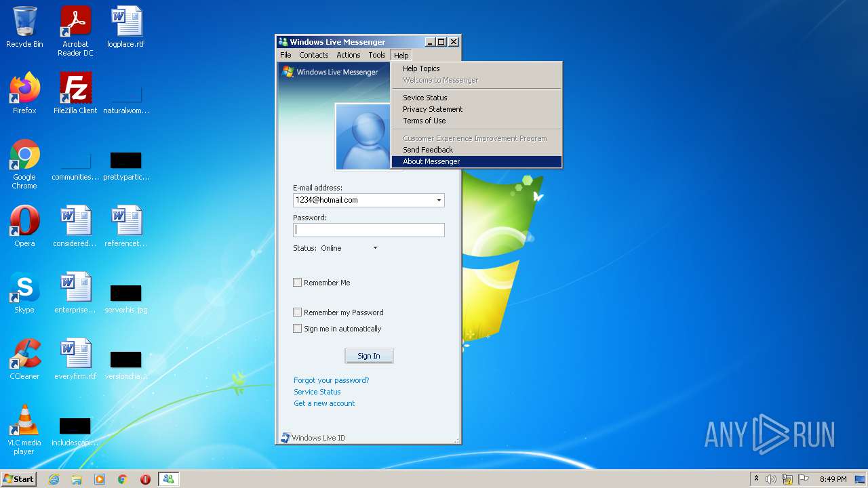Toggle Sign me in automatically
Image resolution: width=868 pixels, height=488 pixels.
pos(297,329)
